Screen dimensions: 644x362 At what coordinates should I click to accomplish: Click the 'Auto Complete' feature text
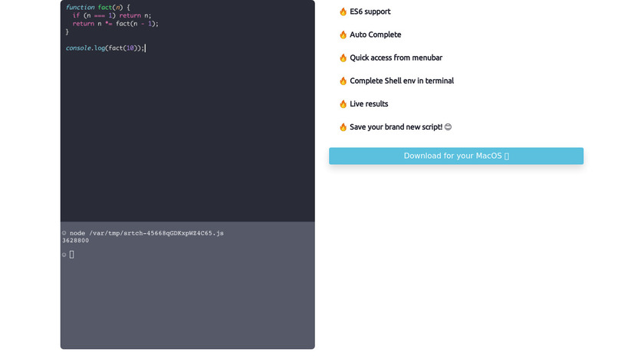click(x=375, y=35)
